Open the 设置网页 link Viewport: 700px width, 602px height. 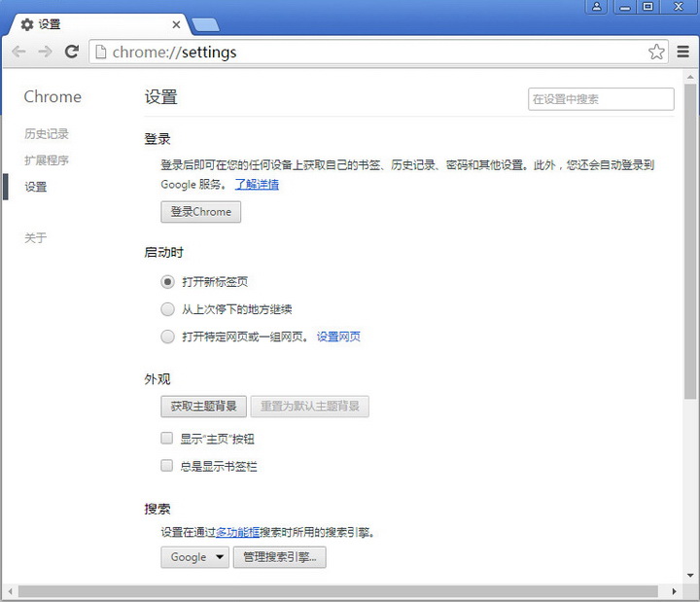338,336
